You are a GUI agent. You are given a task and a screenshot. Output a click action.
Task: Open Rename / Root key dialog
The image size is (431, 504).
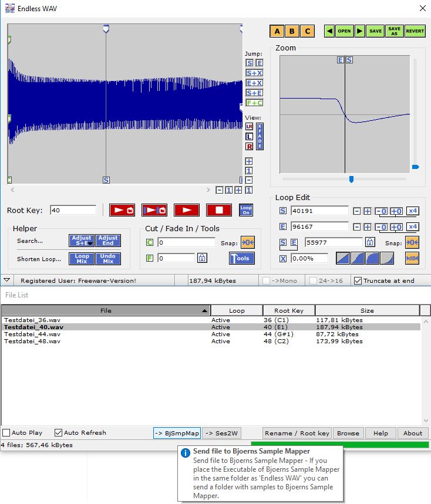click(297, 433)
